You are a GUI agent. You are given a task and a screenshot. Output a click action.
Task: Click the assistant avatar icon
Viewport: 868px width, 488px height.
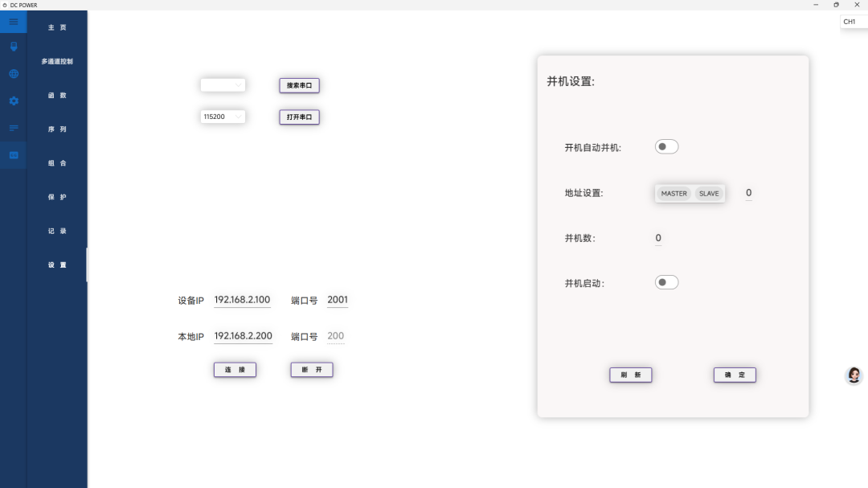(x=854, y=375)
